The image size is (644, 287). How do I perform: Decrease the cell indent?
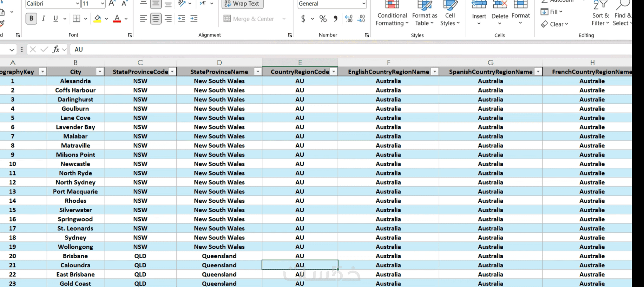tap(182, 19)
